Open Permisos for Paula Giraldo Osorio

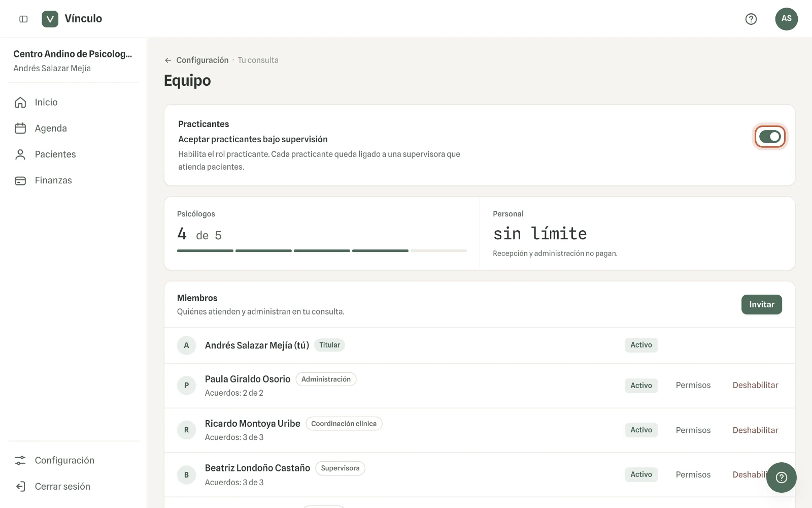pos(693,385)
